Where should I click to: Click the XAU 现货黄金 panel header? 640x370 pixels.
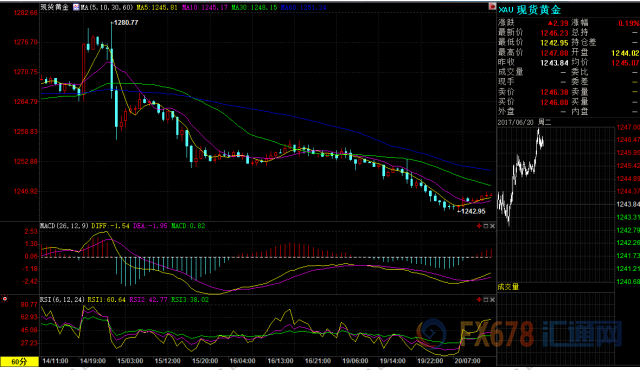529,10
